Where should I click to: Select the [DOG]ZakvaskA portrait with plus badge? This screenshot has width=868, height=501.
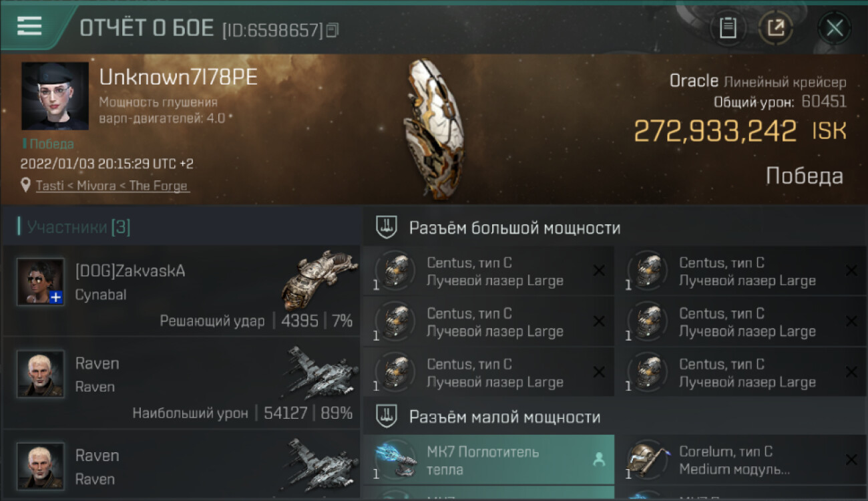tap(41, 282)
